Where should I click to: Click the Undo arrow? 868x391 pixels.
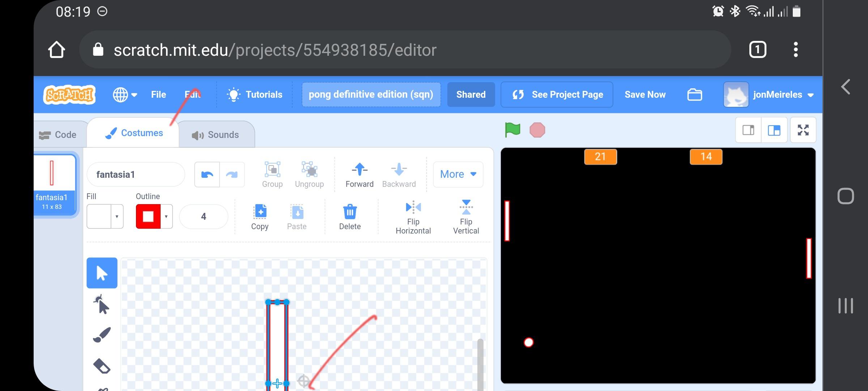pos(207,175)
